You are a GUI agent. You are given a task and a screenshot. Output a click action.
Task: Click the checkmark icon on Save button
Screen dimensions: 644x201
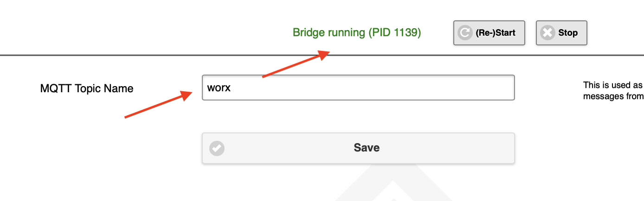[x=217, y=148]
